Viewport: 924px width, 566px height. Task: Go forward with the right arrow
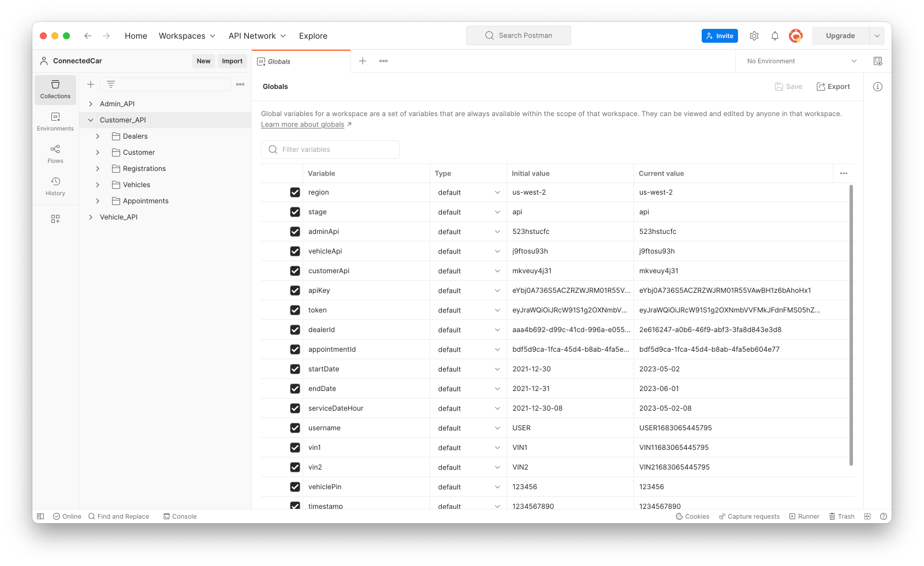[x=106, y=36]
